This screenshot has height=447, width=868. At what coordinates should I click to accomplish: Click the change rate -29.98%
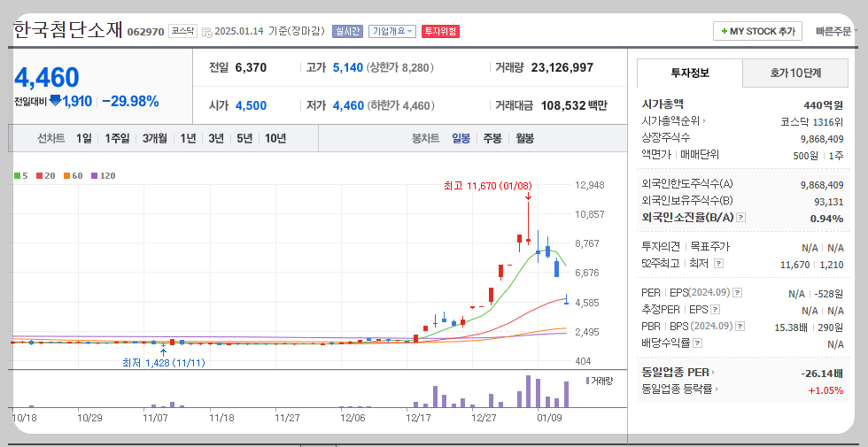click(x=131, y=101)
